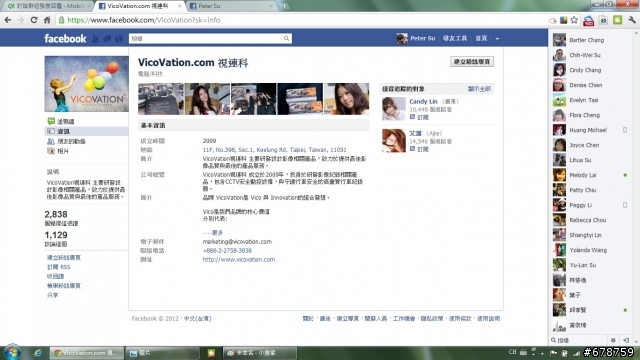Open Facebook notifications globe icon

click(119, 39)
